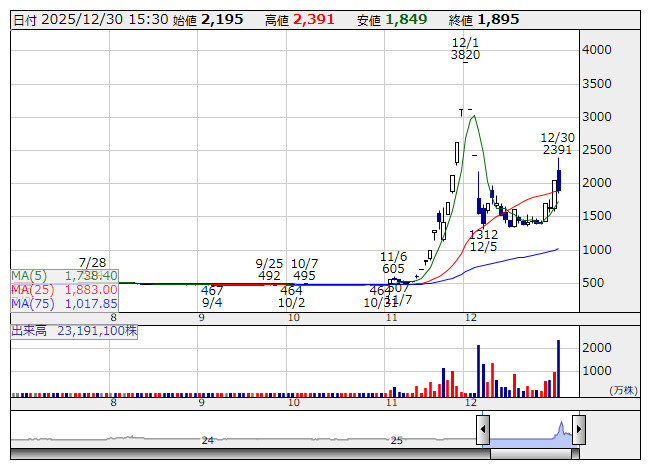The height and width of the screenshot is (470, 653).
Task: Click the 12/1 high marker at 3820
Action: coord(465,50)
